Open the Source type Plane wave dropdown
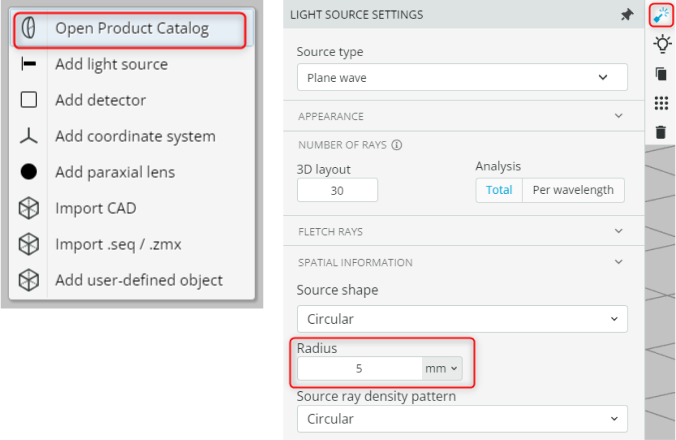 point(462,78)
